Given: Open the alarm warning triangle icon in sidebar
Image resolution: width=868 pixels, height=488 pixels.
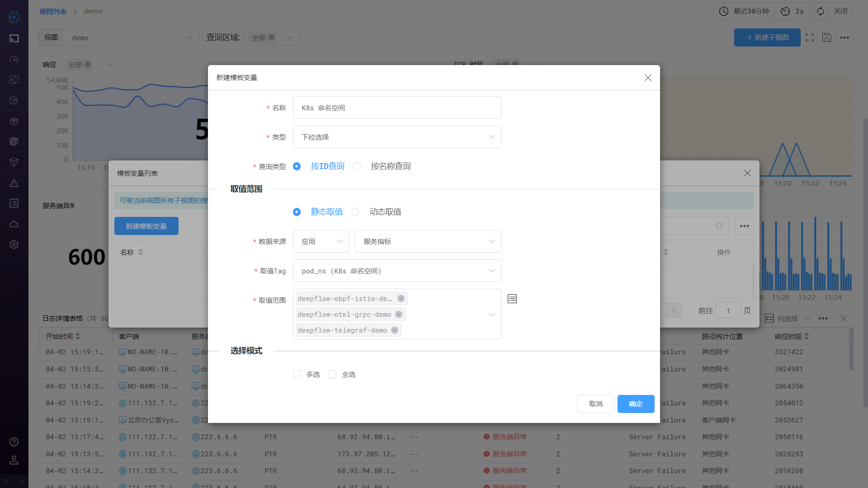Looking at the screenshot, I should [x=14, y=183].
